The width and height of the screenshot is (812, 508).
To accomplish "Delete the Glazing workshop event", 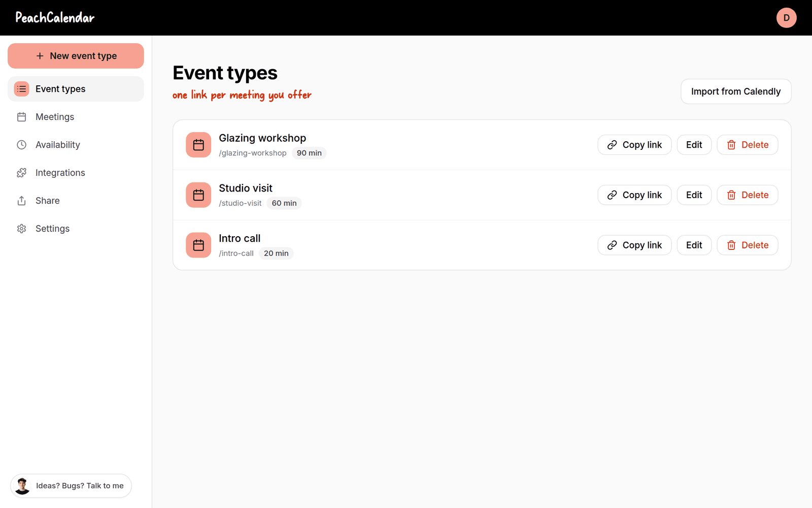I will point(747,145).
